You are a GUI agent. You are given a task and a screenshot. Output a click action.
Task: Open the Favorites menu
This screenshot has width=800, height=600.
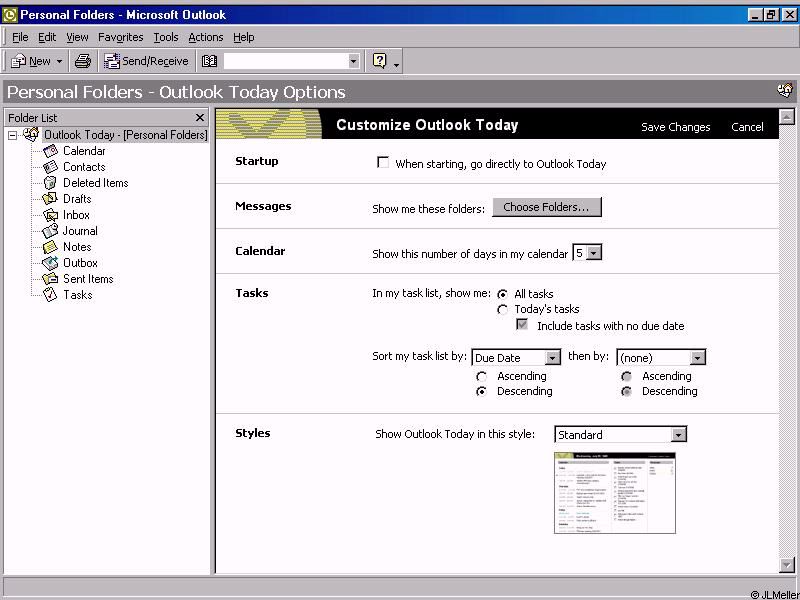tap(120, 37)
